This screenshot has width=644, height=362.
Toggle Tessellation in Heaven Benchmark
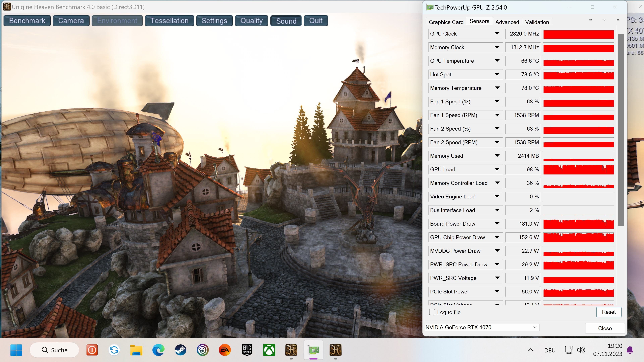pos(170,20)
